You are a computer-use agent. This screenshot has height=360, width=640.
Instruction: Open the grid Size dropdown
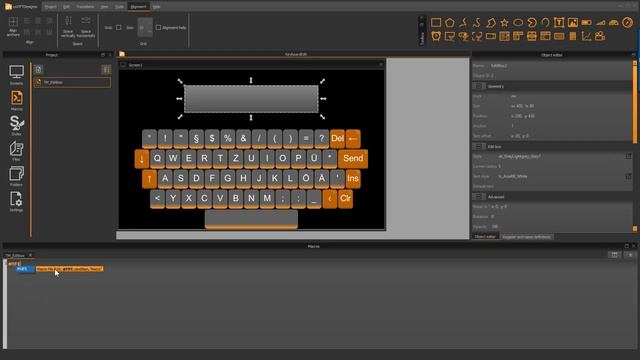(x=145, y=27)
